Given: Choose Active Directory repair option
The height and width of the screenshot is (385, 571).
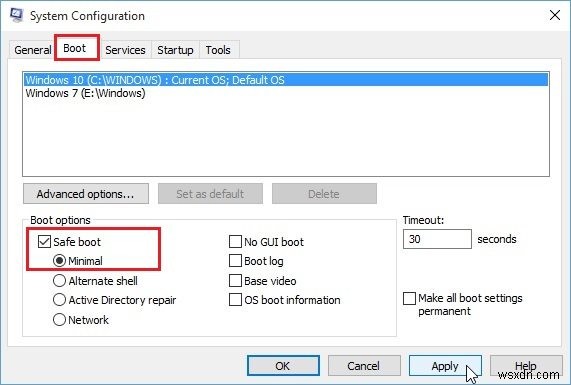Looking at the screenshot, I should pos(59,300).
